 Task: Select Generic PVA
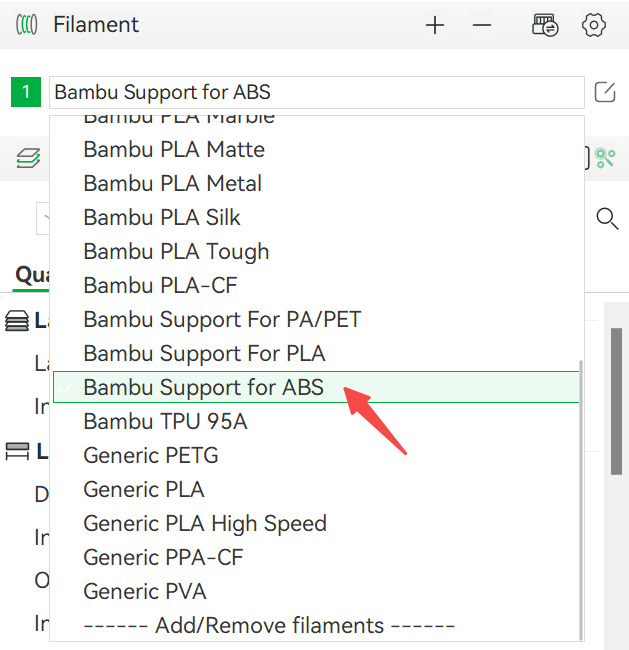tap(316, 592)
